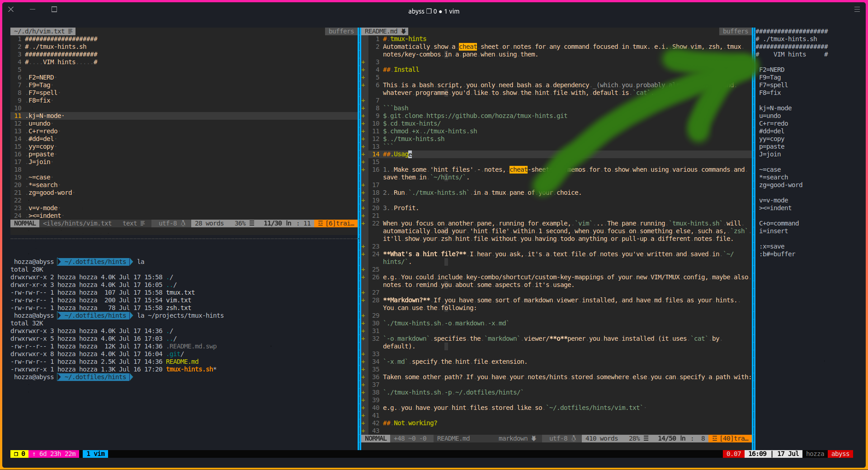
Task: Click tmux-hints.sh* in the directory listing
Action: (x=191, y=369)
